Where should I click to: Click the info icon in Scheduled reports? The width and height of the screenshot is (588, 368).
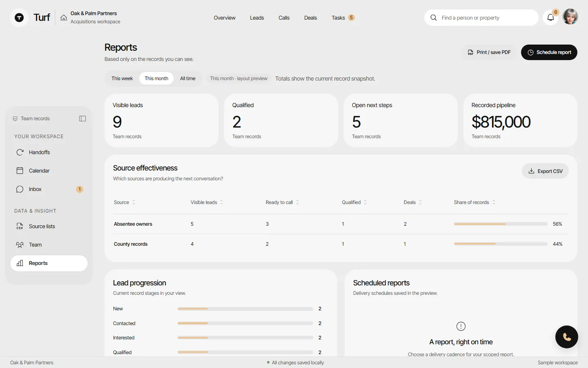click(461, 326)
